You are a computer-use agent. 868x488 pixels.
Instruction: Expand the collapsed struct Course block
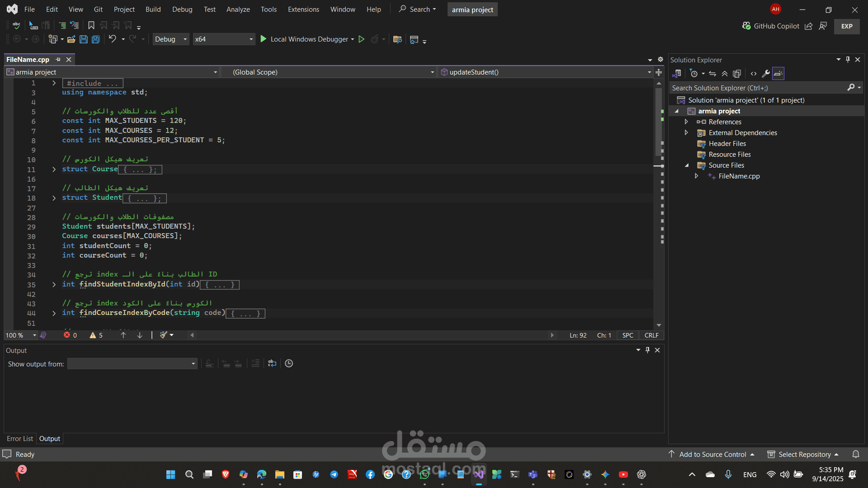coord(54,169)
